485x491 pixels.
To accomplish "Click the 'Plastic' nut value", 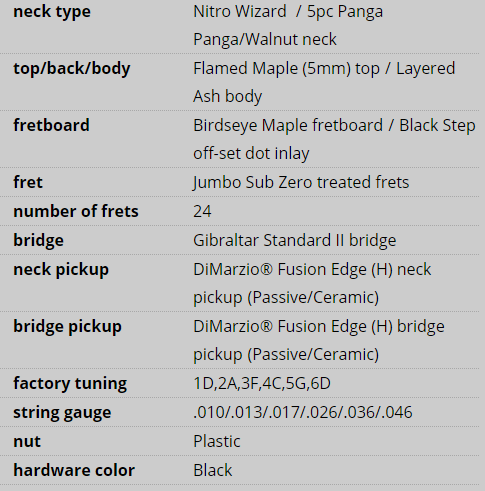I will coord(217,442).
